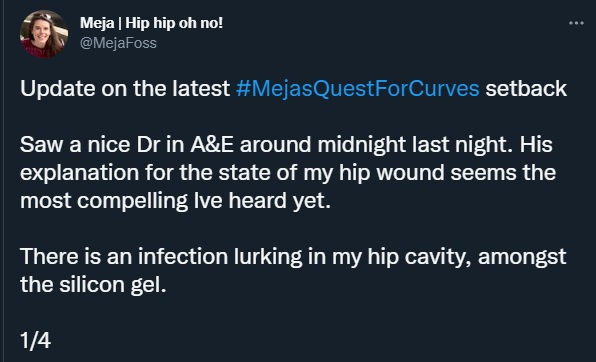
Task: Click the 'Update on the latest' text
Action: [x=125, y=89]
